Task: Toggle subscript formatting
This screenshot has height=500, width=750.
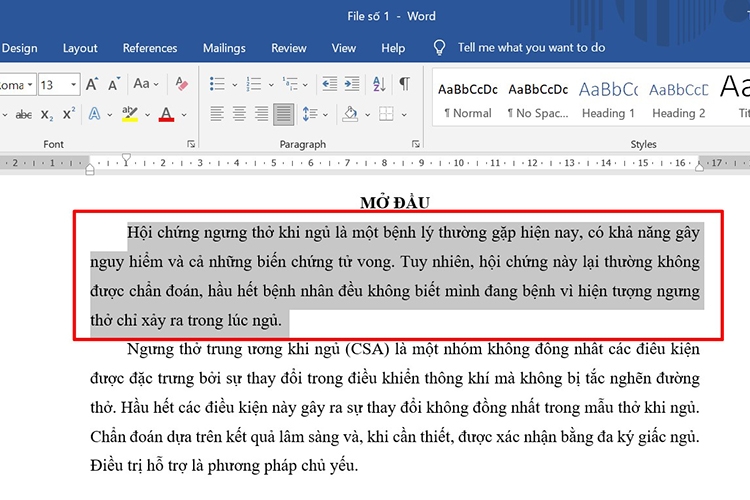Action: pos(47,115)
